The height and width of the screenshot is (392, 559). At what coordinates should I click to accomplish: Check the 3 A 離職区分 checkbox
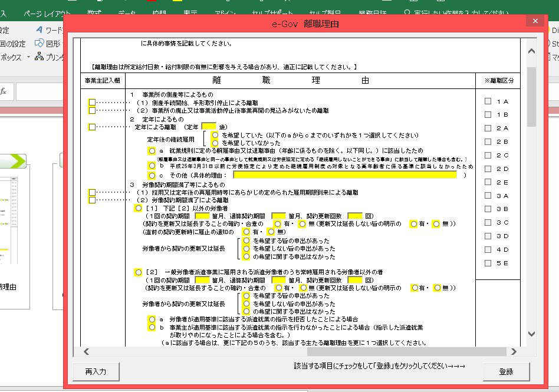[x=488, y=196]
